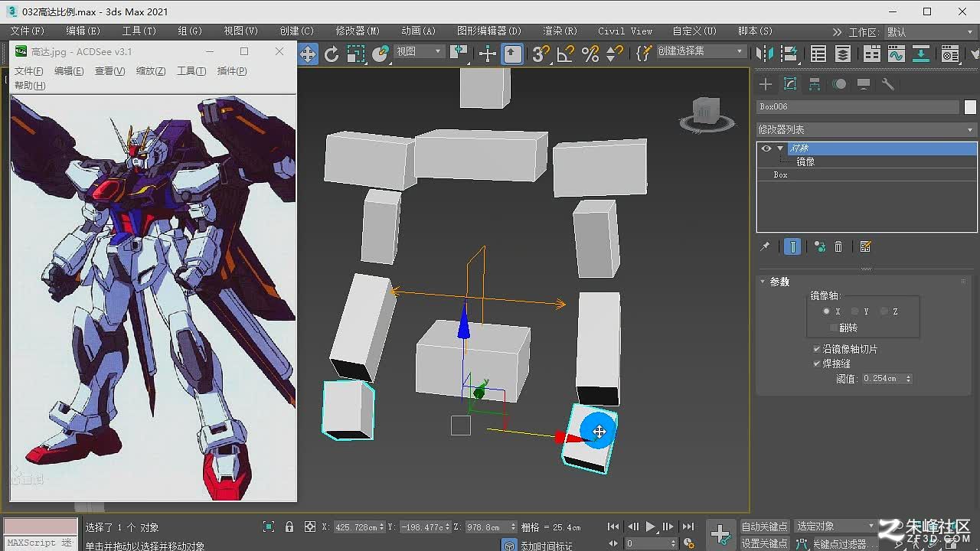Viewport: 980px width, 551px height.
Task: Click the 自动关键点 auto key button
Action: [764, 527]
